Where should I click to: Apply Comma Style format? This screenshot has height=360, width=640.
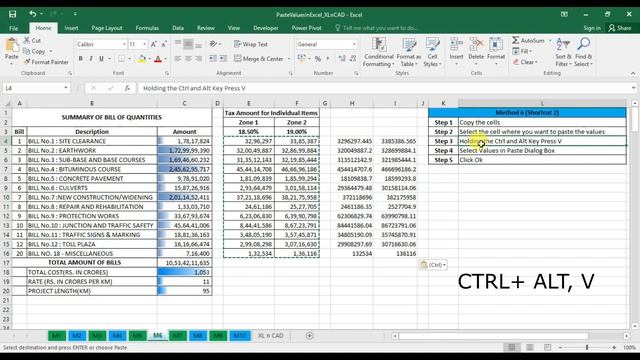[327, 59]
